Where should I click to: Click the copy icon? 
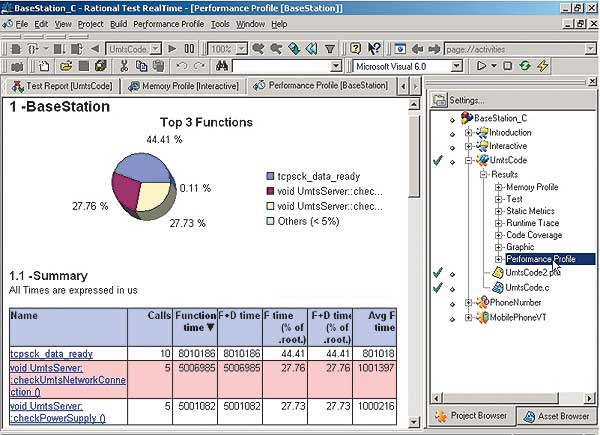pyautogui.click(x=141, y=66)
